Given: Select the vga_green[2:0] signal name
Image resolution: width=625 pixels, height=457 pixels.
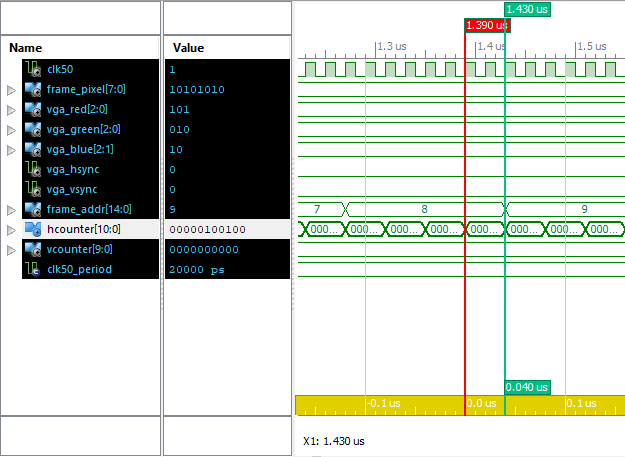Looking at the screenshot, I should click(x=83, y=129).
